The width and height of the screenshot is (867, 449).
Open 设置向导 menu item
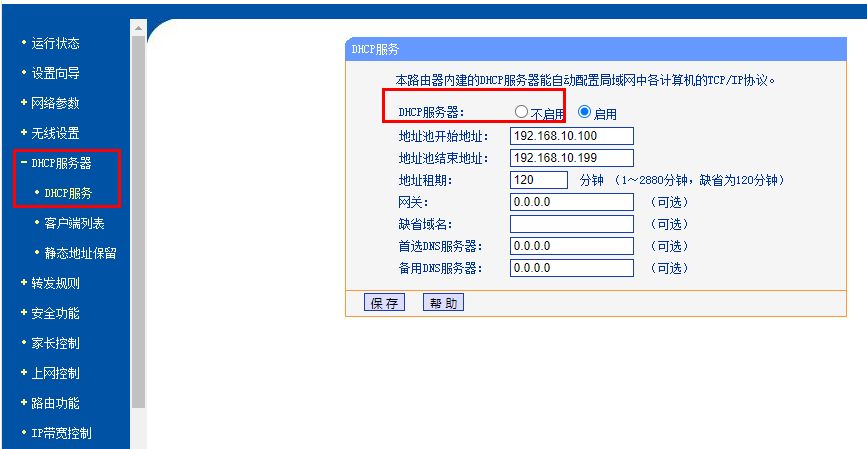click(x=55, y=73)
